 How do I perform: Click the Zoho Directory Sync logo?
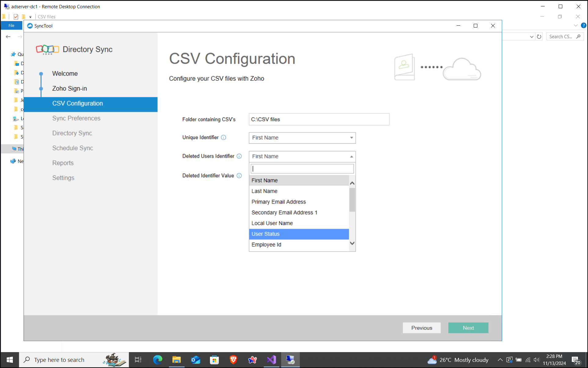(x=47, y=50)
